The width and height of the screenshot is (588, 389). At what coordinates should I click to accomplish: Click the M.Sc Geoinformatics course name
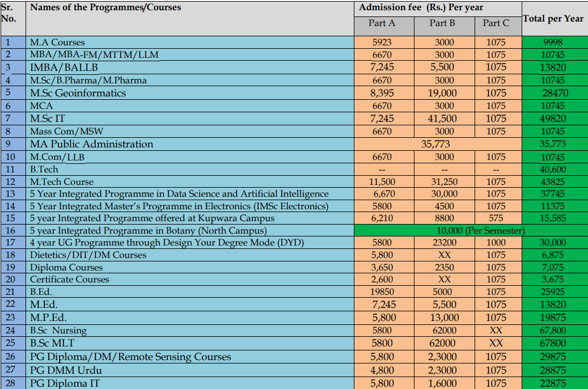[78, 93]
